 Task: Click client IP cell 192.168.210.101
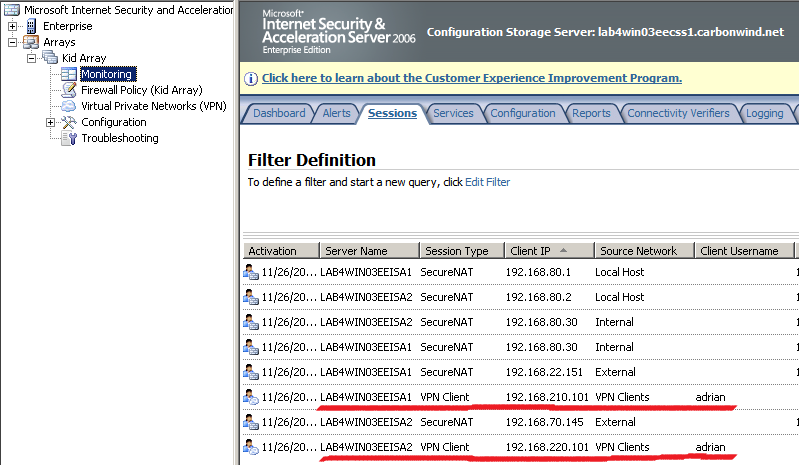(547, 397)
